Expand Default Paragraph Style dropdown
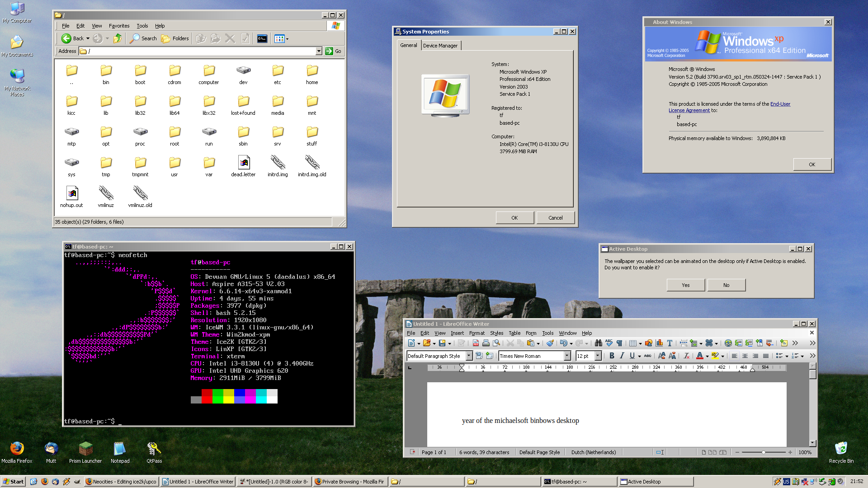 point(469,356)
